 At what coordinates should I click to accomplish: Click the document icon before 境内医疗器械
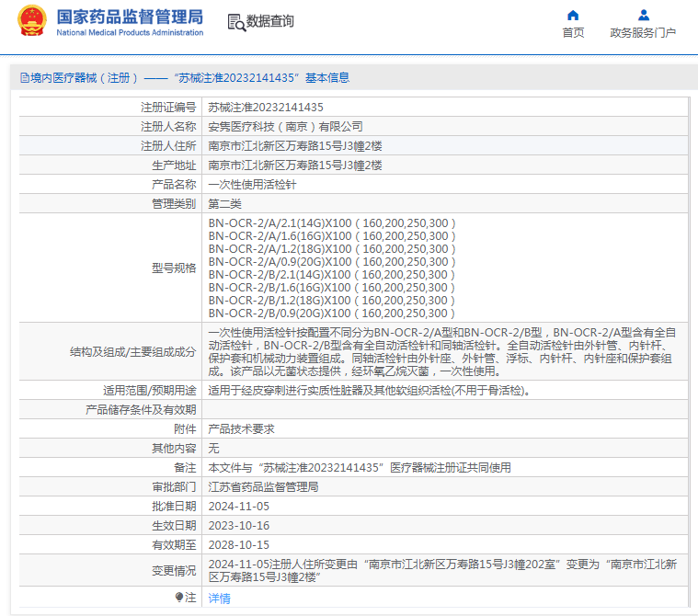24,78
